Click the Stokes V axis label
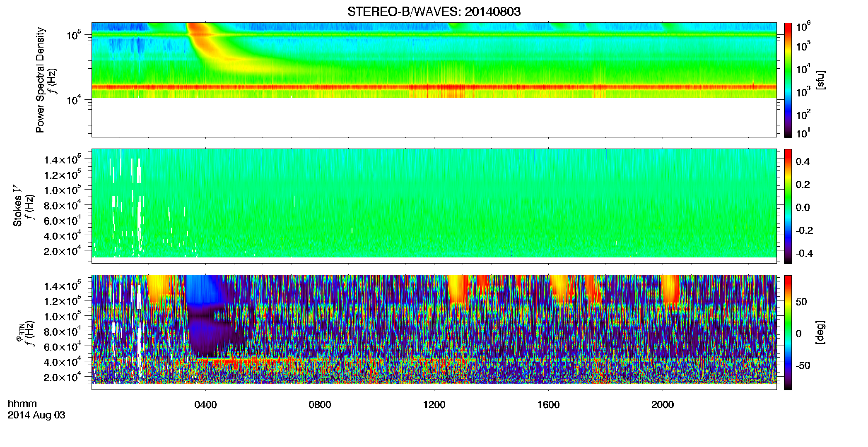This screenshot has height=447, width=868. click(17, 206)
